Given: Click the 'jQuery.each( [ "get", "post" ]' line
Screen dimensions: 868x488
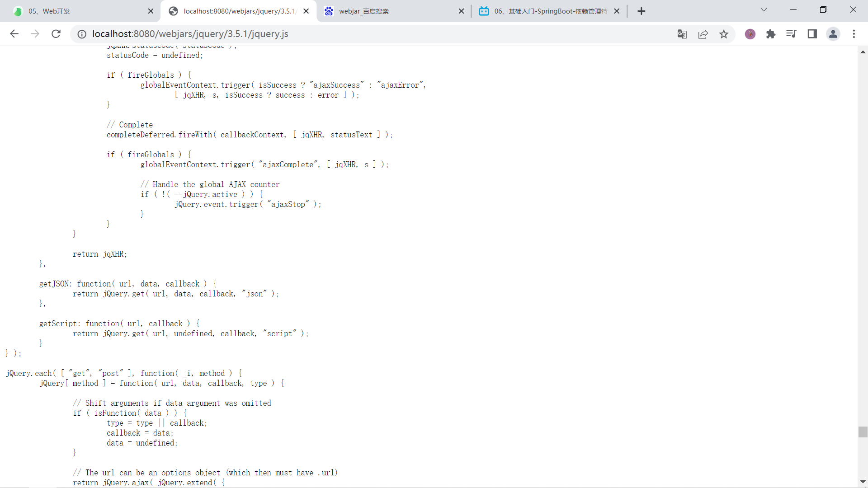Looking at the screenshot, I should coord(124,373).
